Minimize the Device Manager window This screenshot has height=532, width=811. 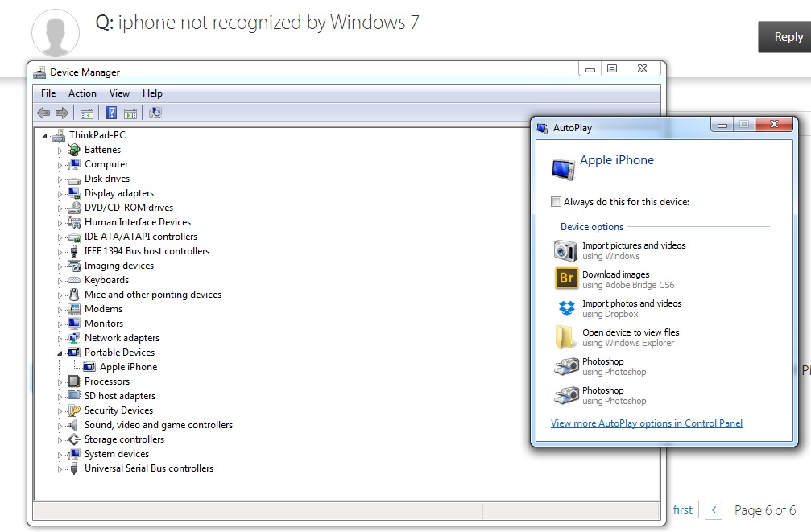590,68
